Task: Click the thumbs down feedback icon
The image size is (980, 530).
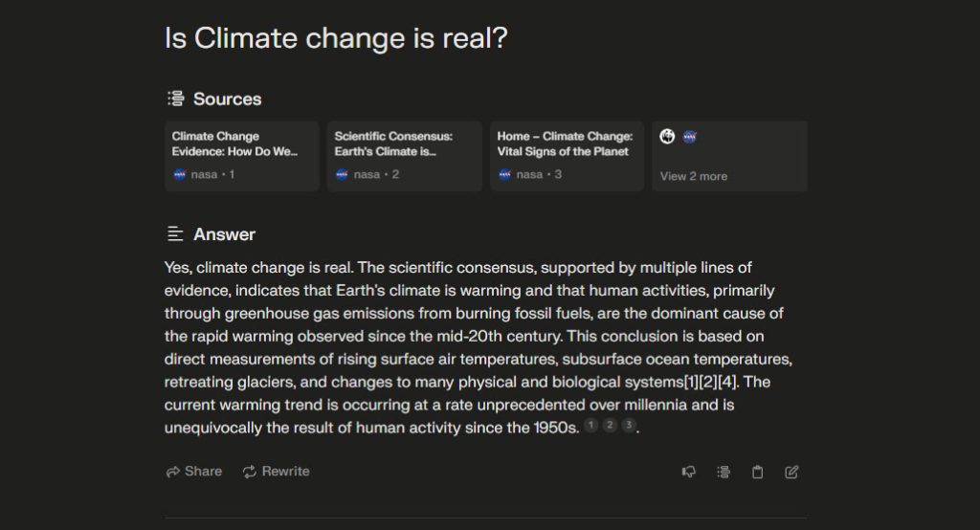Action: (x=688, y=472)
